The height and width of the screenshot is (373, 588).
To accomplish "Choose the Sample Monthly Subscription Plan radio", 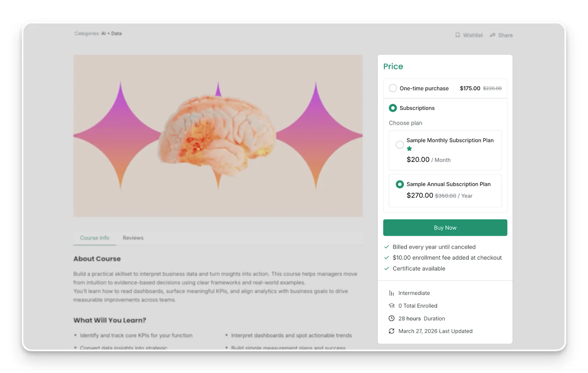I will 400,145.
